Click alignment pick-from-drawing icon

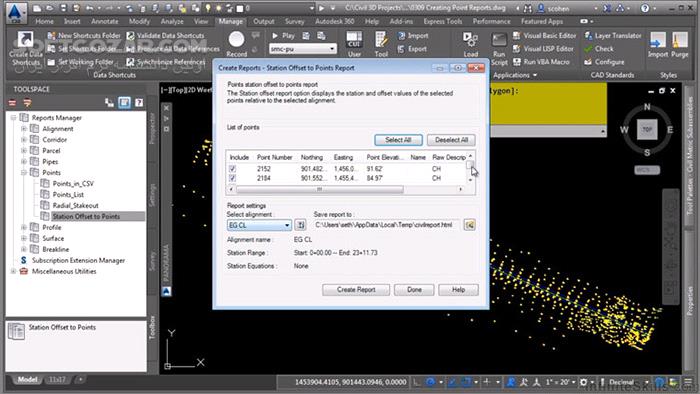(x=300, y=225)
